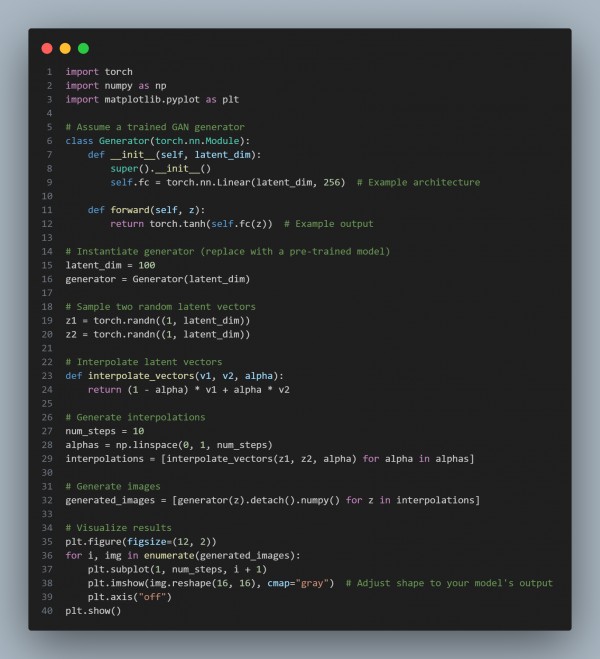This screenshot has height=659, width=600.
Task: Click 'alphas = np.linspace' line
Action: [x=169, y=445]
